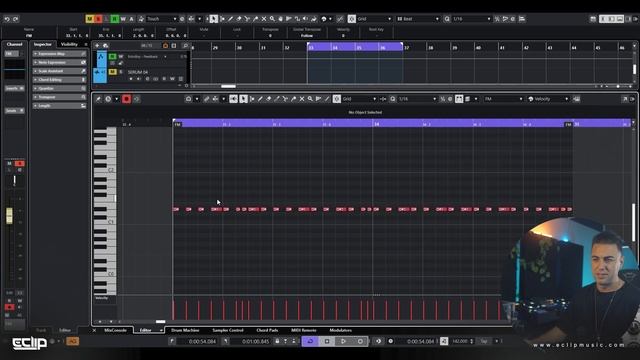Image resolution: width=640 pixels, height=360 pixels.
Task: Open the Sampler Control lower zone tab
Action: point(228,330)
